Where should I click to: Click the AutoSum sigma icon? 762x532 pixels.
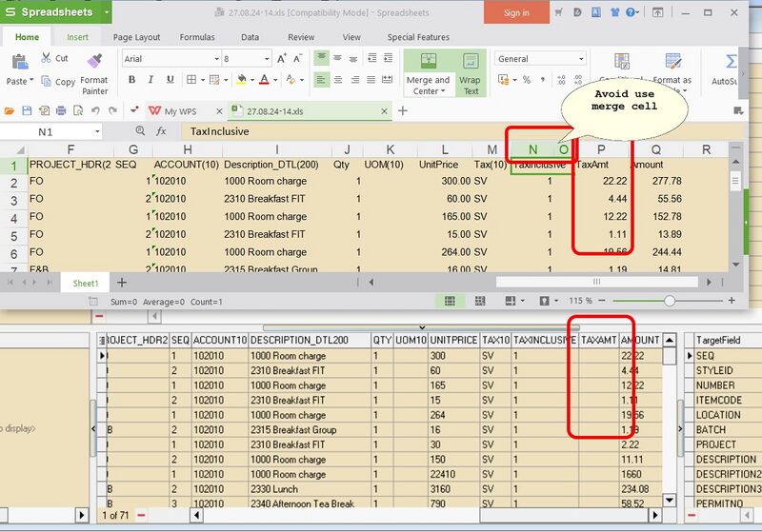pos(732,62)
